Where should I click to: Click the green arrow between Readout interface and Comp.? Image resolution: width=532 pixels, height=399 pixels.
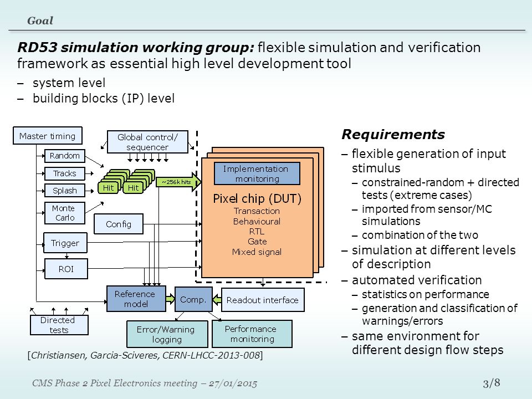217,300
